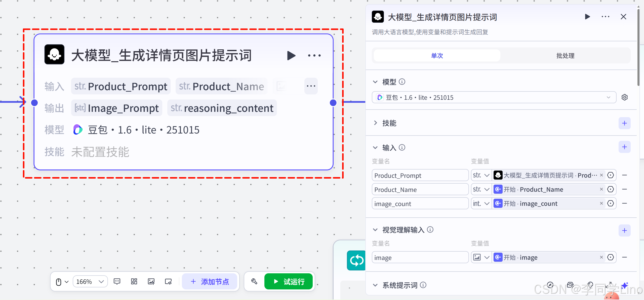Remove the image_count input row
The image size is (644, 300).
[624, 203]
